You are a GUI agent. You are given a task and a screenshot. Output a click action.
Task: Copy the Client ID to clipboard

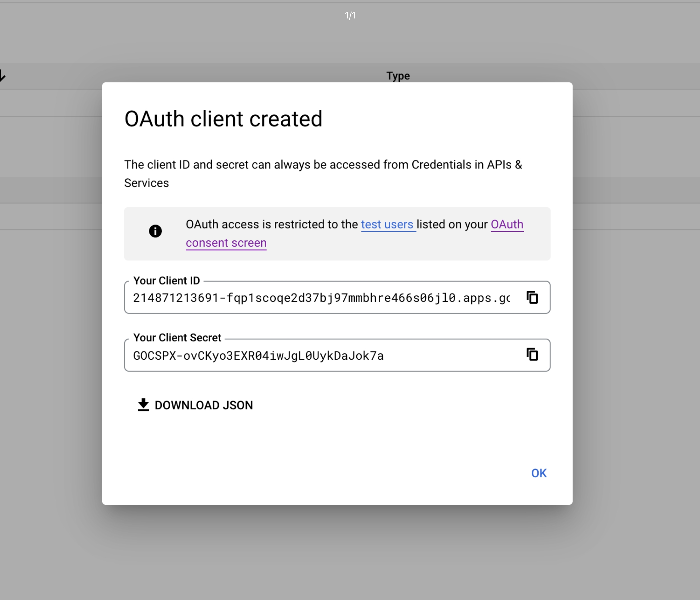[x=532, y=297]
